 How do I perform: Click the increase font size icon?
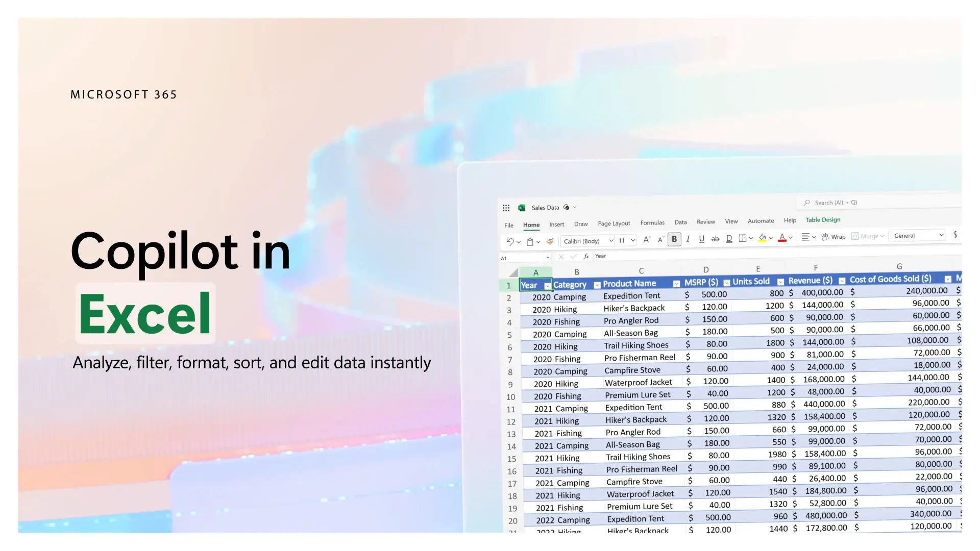pos(647,240)
